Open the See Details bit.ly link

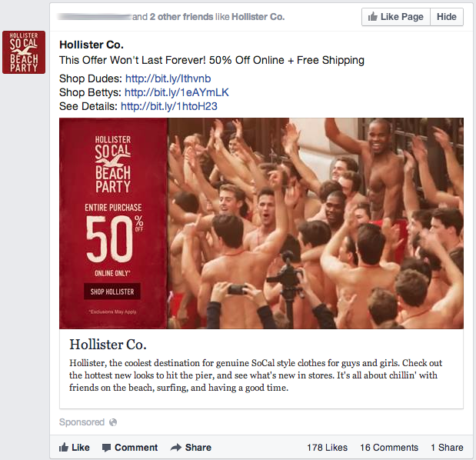(x=169, y=106)
